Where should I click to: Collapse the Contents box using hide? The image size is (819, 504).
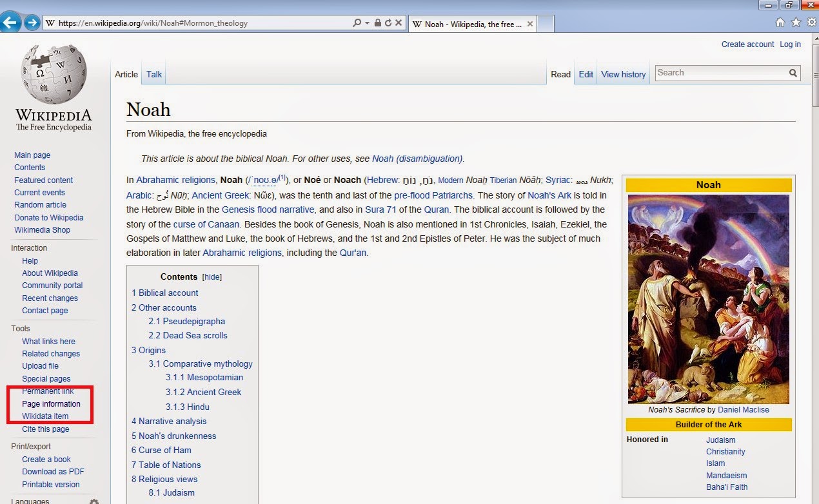(x=212, y=276)
